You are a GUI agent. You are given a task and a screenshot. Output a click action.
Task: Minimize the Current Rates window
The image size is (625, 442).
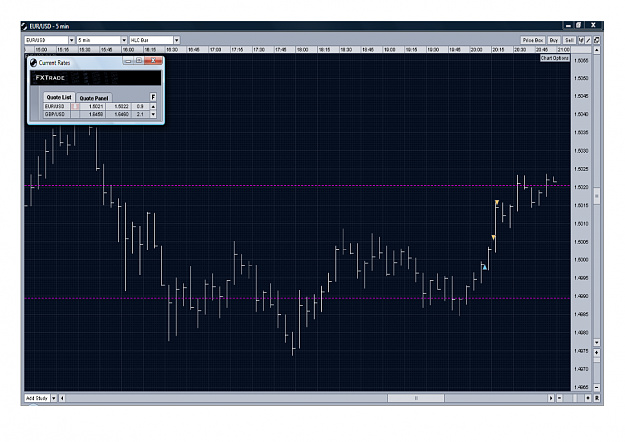(128, 61)
